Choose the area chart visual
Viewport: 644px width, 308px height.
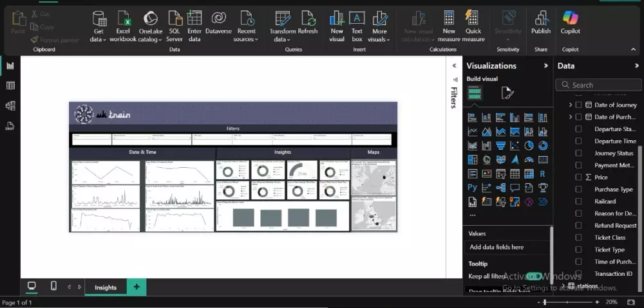(x=486, y=132)
